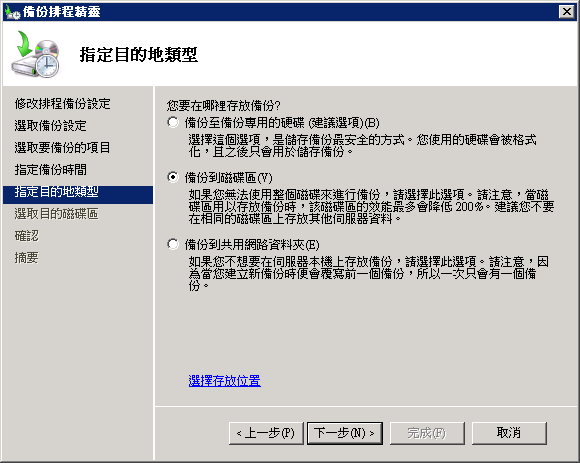Image resolution: width=580 pixels, height=463 pixels.
Task: Click 選取目的磁碟區 step in sidebar
Action: point(57,214)
